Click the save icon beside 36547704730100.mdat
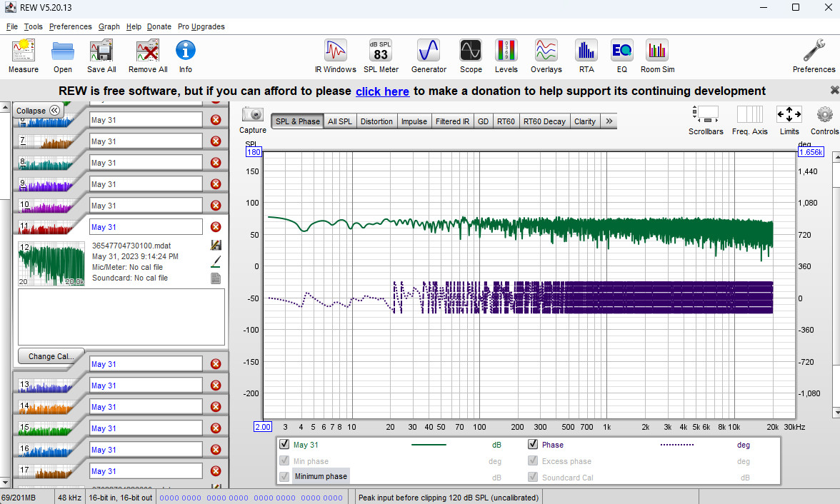Screen dimensions: 840x504 (x=216, y=246)
